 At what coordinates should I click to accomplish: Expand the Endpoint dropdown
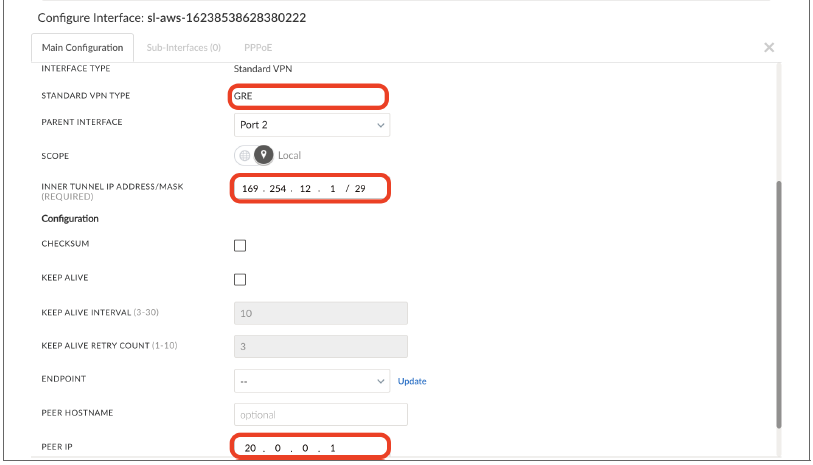[311, 381]
